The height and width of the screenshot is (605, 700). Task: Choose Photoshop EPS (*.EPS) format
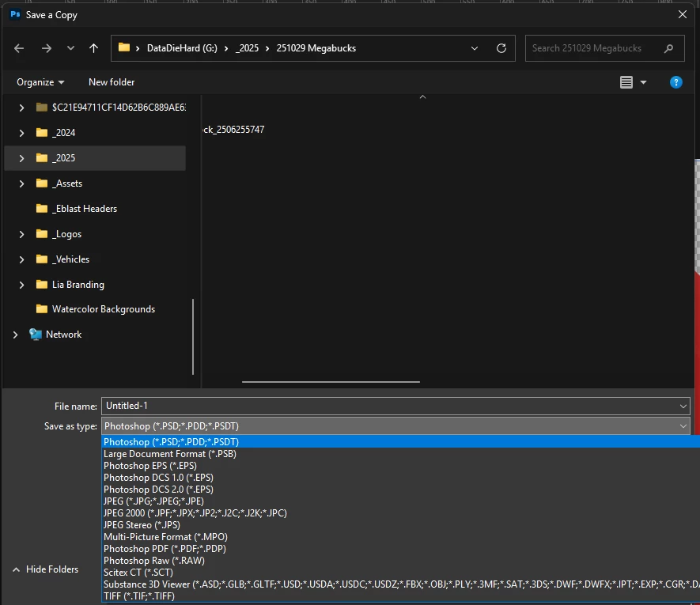(x=400, y=466)
